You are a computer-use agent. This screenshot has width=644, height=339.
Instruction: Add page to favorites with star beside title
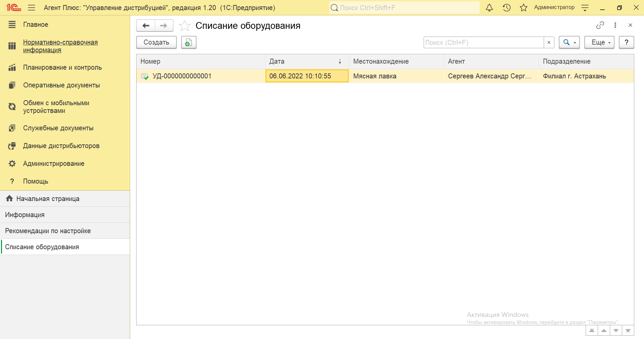[x=184, y=26]
